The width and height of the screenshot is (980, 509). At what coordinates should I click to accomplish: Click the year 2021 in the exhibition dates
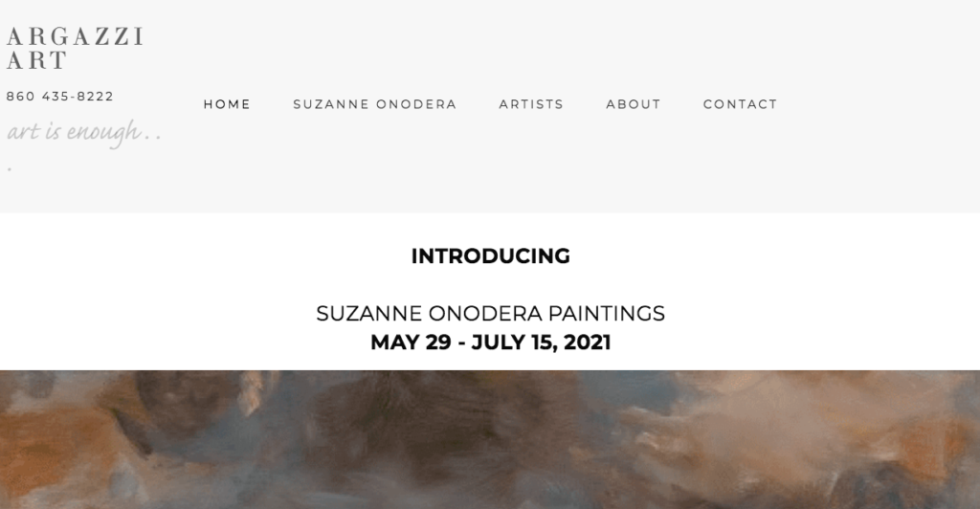(588, 343)
